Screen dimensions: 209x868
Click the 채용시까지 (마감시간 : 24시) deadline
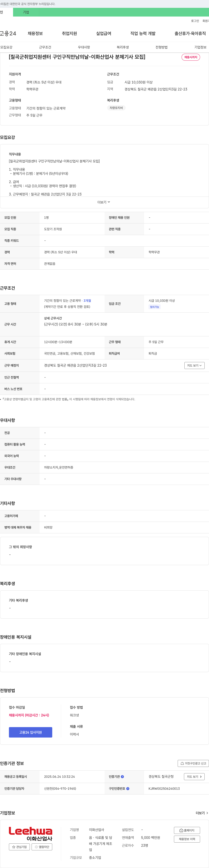tap(29, 715)
